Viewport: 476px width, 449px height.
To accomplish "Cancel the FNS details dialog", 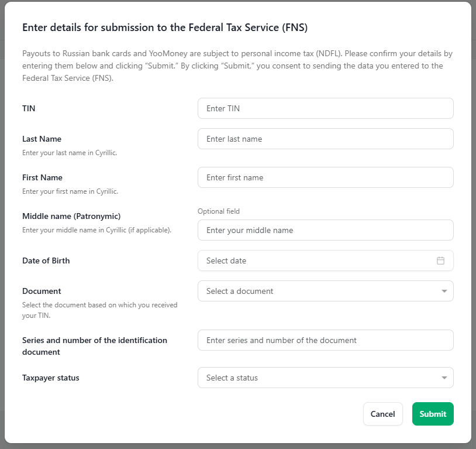I will 383,414.
